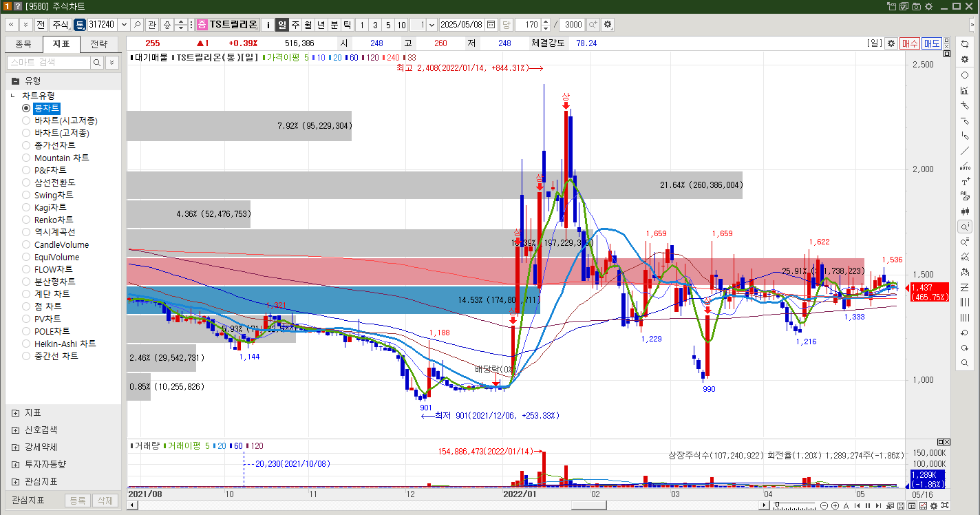Viewport: 980px width, 515px height.
Task: Click the line chart icon at bottom right
Action: (923, 505)
